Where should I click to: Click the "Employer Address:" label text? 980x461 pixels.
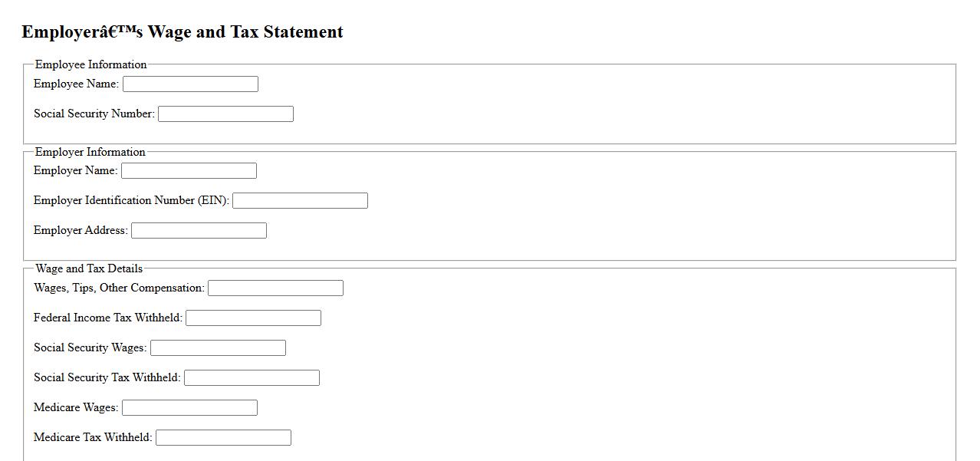tap(81, 230)
